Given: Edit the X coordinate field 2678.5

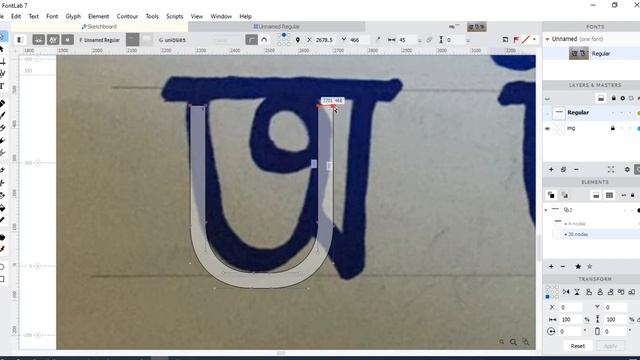Looking at the screenshot, I should point(325,40).
